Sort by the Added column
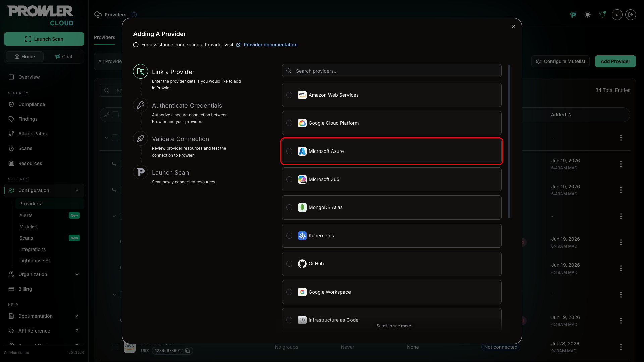Viewport: 644px width, 362px height. 561,115
